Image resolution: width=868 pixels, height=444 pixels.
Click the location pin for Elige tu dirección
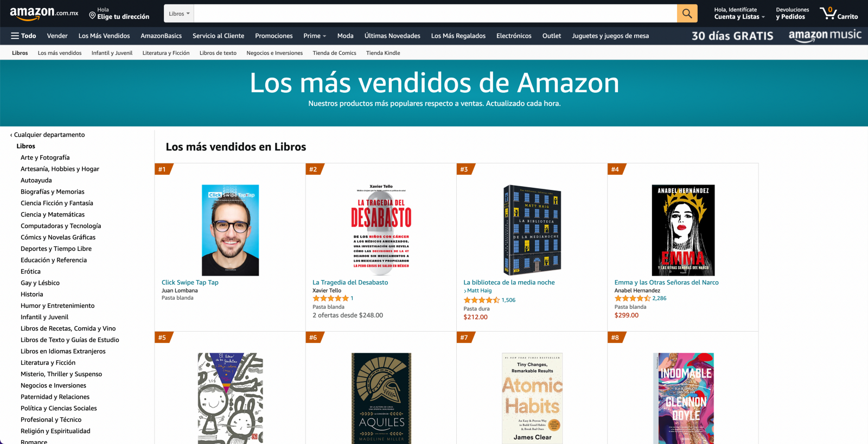(x=92, y=15)
